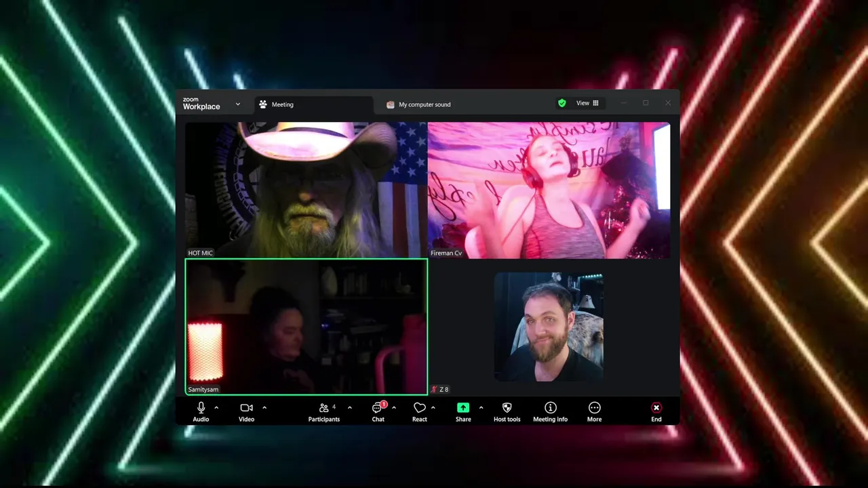Expand the React options chevron
The image size is (868, 488).
coord(433,407)
